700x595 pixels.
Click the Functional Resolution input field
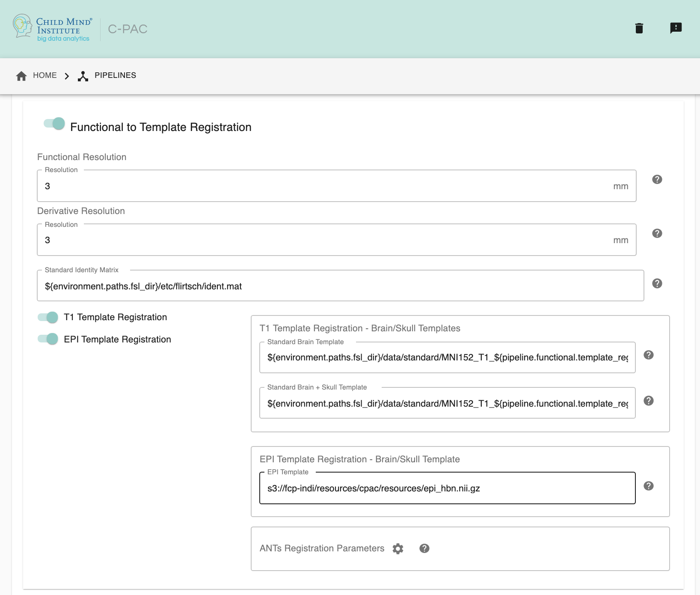coord(325,186)
